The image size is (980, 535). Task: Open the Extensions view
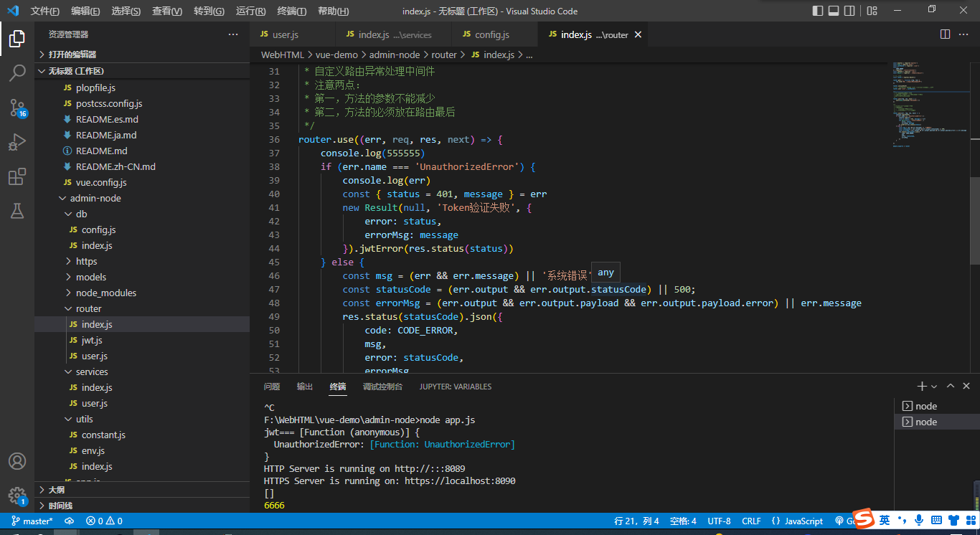pos(17,176)
